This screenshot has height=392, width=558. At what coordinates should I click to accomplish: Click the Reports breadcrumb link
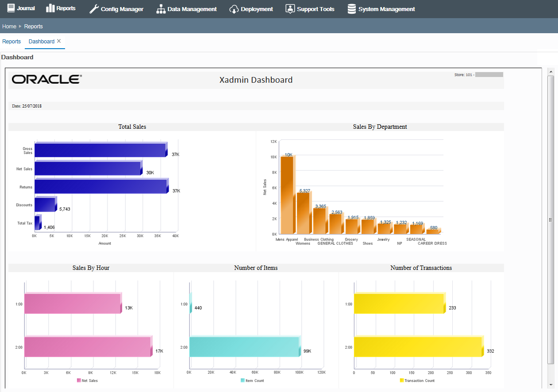coord(33,26)
